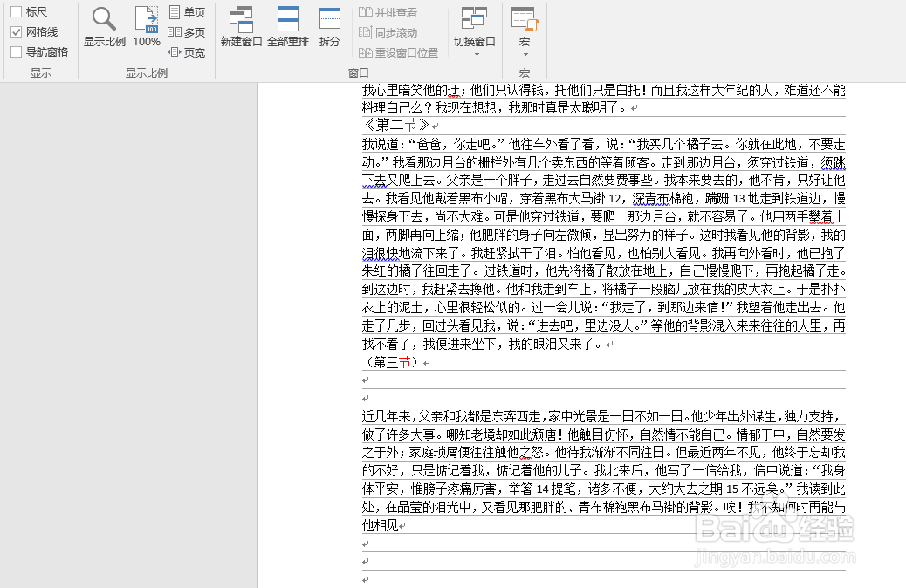This screenshot has height=588, width=906.
Task: Click the line starting 我说道："爸爸，你走吧。"
Action: (604, 144)
